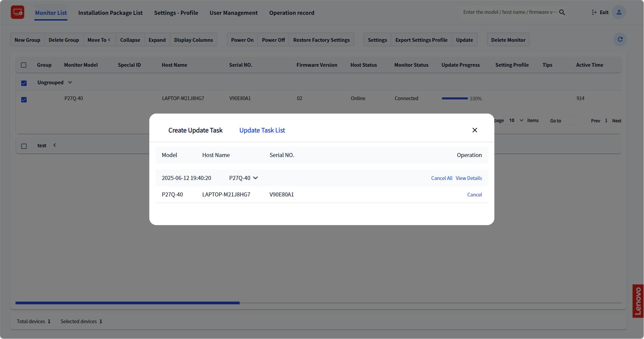The width and height of the screenshot is (644, 339).
Task: Open the items per page dropdown
Action: 516,121
